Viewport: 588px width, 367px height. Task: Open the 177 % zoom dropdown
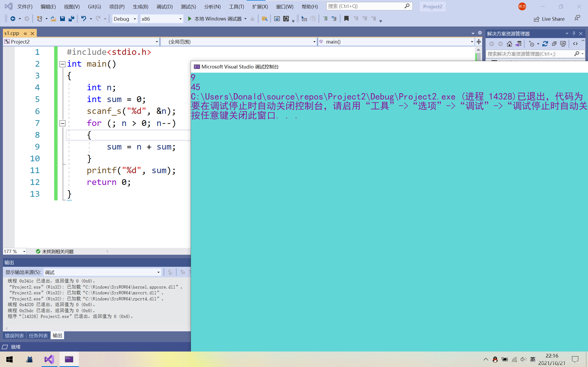tap(15, 251)
